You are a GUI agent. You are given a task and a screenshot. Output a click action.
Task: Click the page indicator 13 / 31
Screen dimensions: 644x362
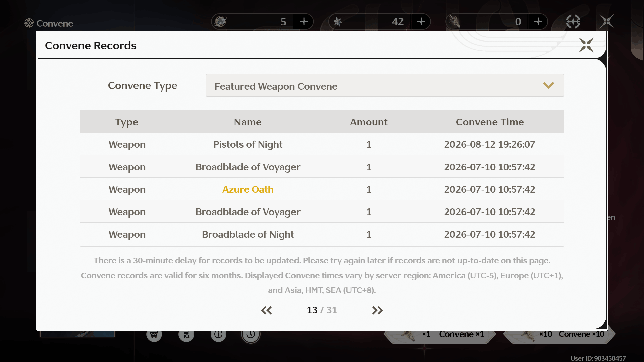(322, 310)
